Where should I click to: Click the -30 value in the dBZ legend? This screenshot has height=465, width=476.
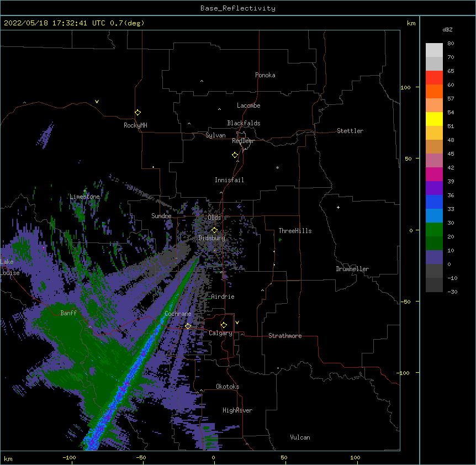pyautogui.click(x=452, y=292)
